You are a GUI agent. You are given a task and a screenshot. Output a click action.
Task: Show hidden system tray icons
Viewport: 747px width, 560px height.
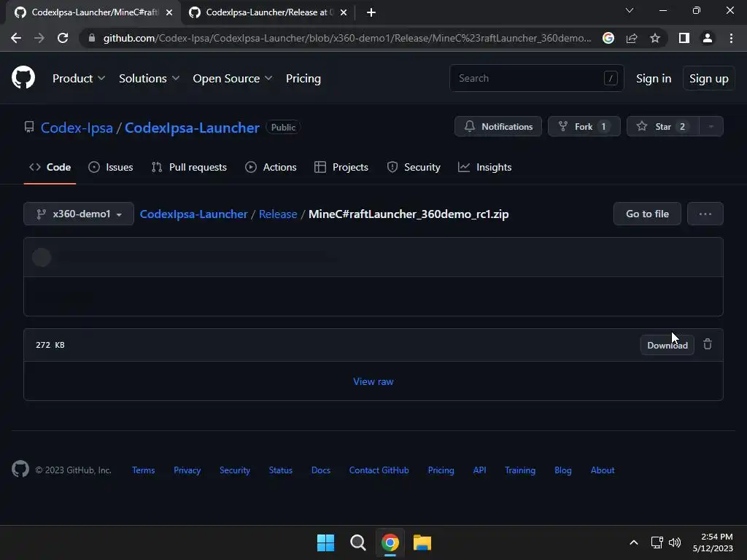(x=634, y=542)
